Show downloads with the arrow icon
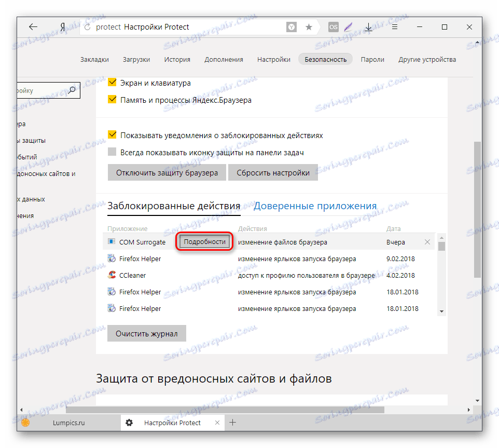 368,27
